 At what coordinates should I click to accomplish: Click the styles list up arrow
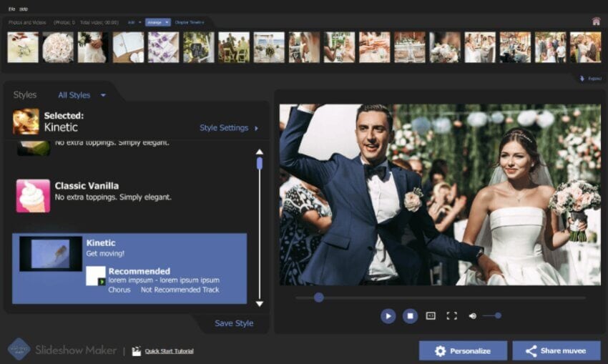(x=260, y=152)
